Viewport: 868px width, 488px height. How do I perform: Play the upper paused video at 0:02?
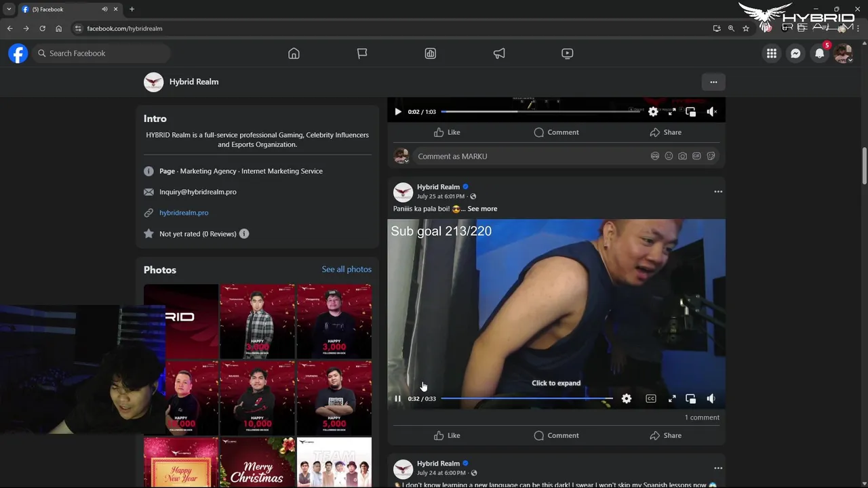point(398,112)
